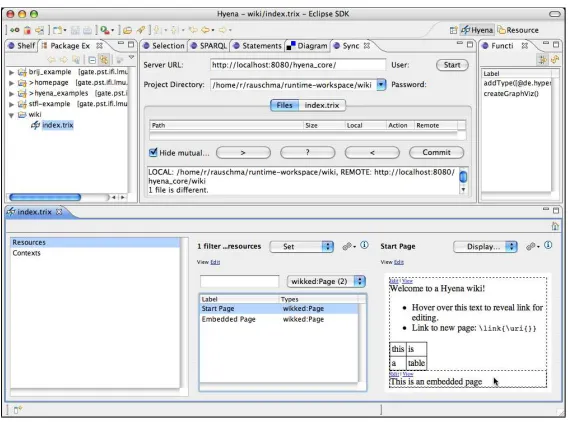Viewport: 568px width, 422px height.
Task: Click the Open Perspective icon
Action: [x=453, y=30]
